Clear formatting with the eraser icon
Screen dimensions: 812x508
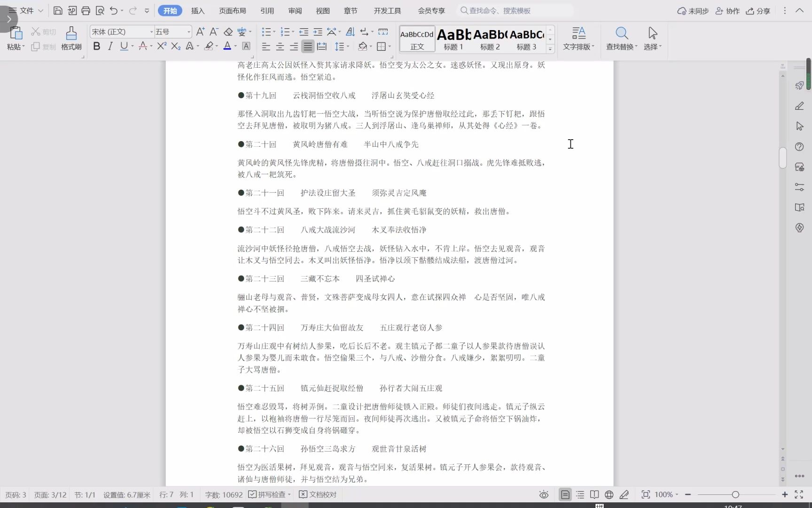pyautogui.click(x=228, y=32)
